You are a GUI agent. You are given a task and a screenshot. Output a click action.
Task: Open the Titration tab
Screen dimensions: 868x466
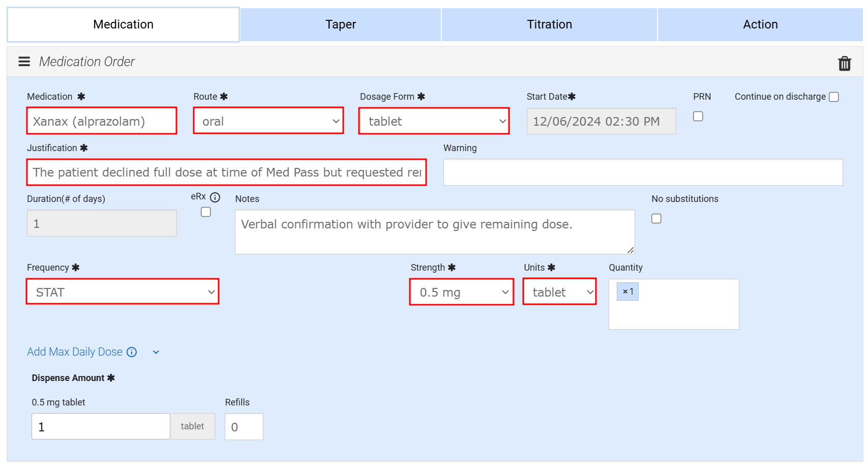pos(549,24)
